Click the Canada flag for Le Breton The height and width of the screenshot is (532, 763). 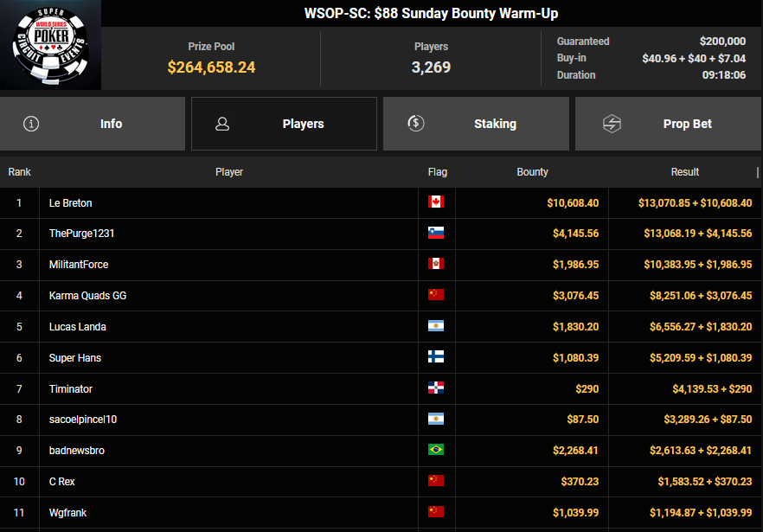(x=436, y=202)
